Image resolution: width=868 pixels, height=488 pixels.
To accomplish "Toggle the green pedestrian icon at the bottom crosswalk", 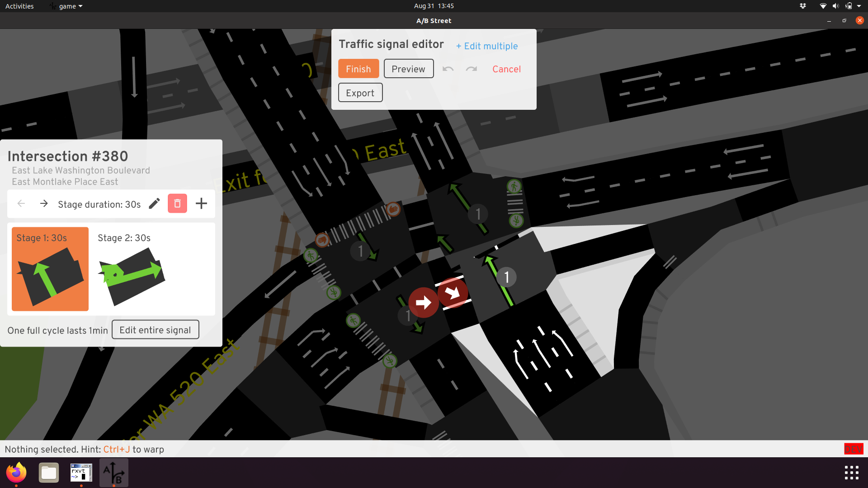I will click(390, 361).
